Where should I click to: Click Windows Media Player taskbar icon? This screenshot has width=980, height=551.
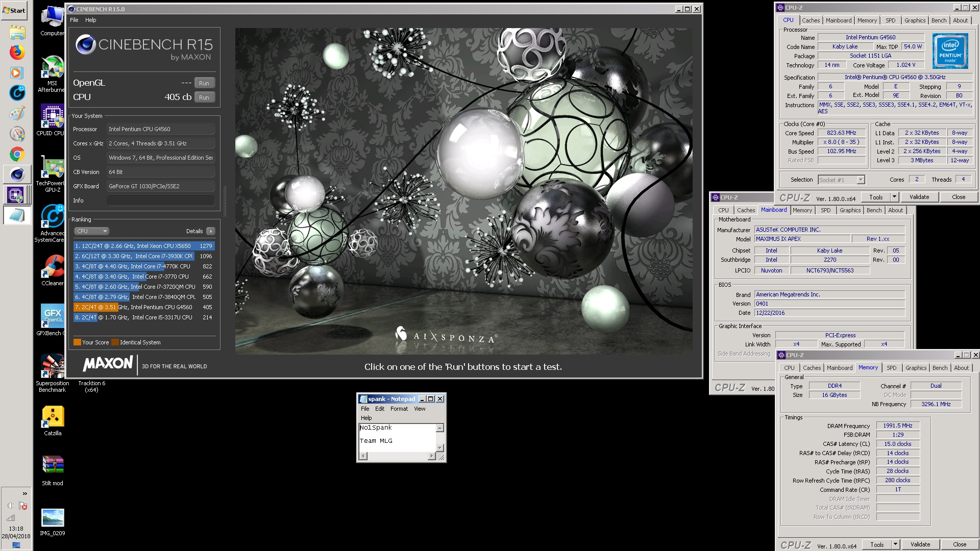[17, 72]
